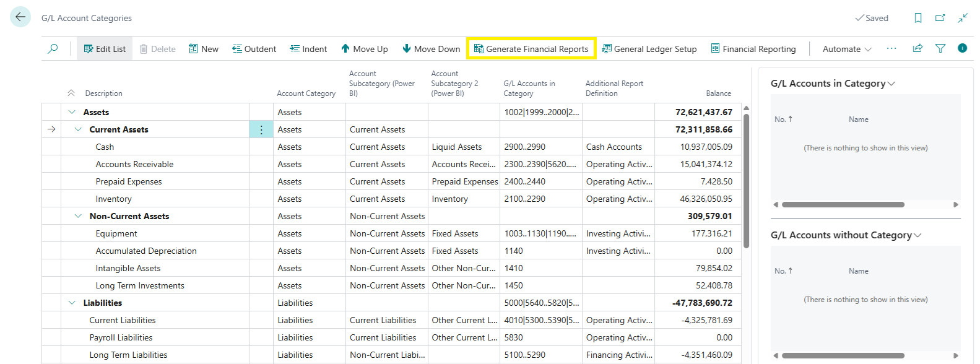Open the filter pane funnel icon
The image size is (980, 364).
pos(940,48)
